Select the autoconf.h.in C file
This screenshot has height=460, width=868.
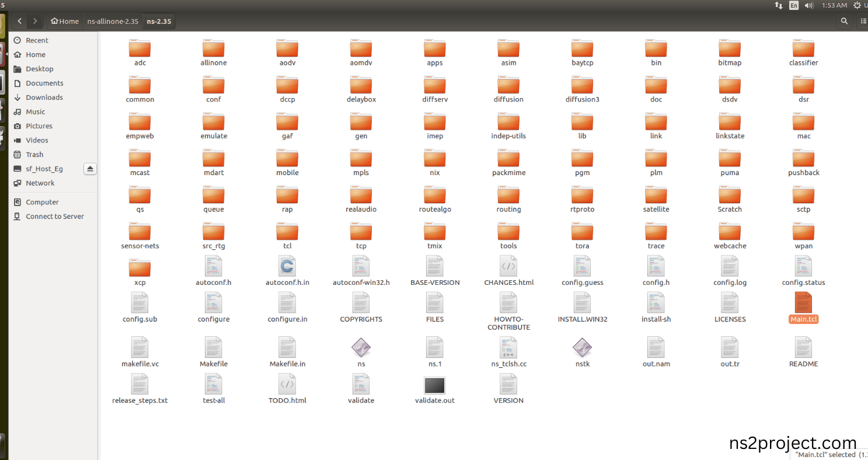(x=287, y=267)
